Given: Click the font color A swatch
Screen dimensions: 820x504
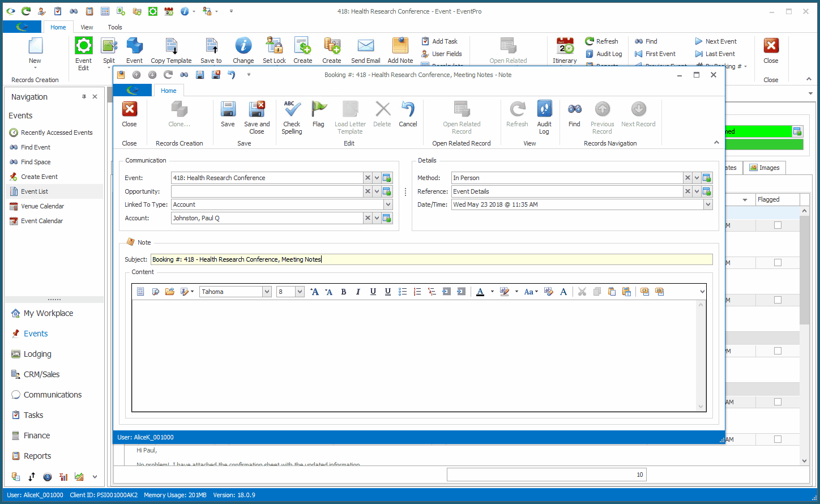Looking at the screenshot, I should [x=480, y=292].
